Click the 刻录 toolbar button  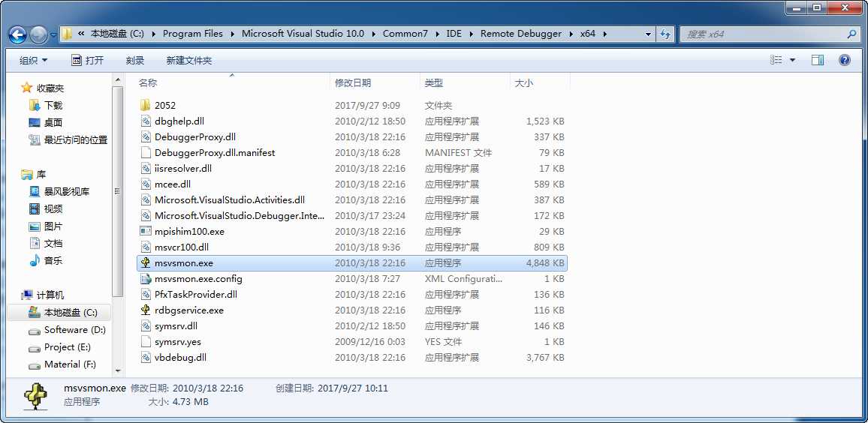point(135,60)
